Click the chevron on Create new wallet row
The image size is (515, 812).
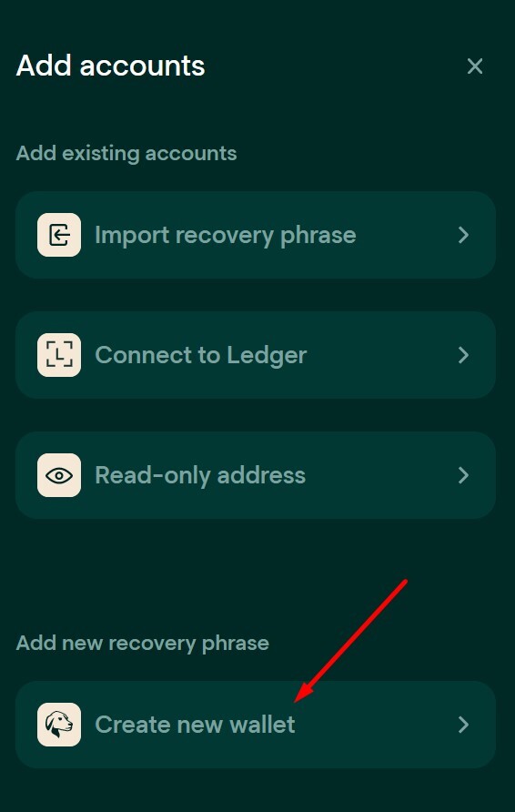(464, 724)
